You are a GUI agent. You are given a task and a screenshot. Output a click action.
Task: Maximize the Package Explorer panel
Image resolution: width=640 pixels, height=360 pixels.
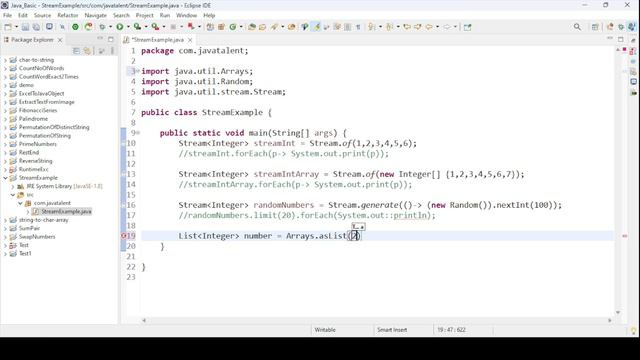[111, 39]
